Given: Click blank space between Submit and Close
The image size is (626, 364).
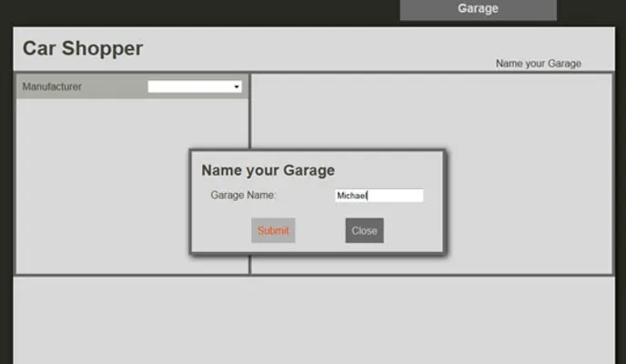Looking at the screenshot, I should coord(320,231).
